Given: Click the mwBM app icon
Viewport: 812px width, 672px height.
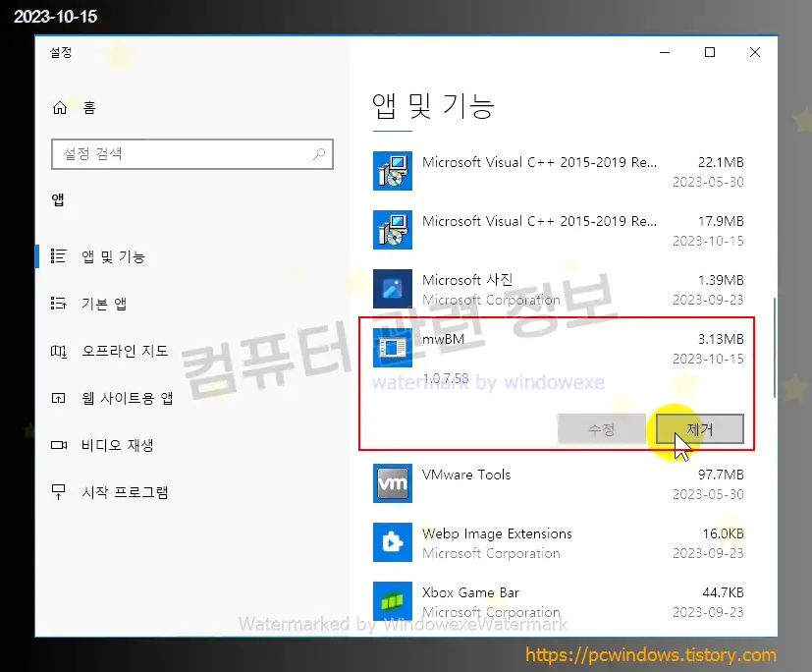Looking at the screenshot, I should tap(393, 348).
